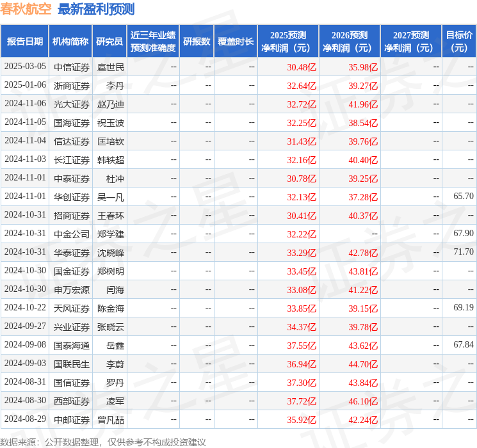This screenshot has height=448, width=477.
Task: Click 中泰证券 institution cell
Action: pyautogui.click(x=72, y=179)
